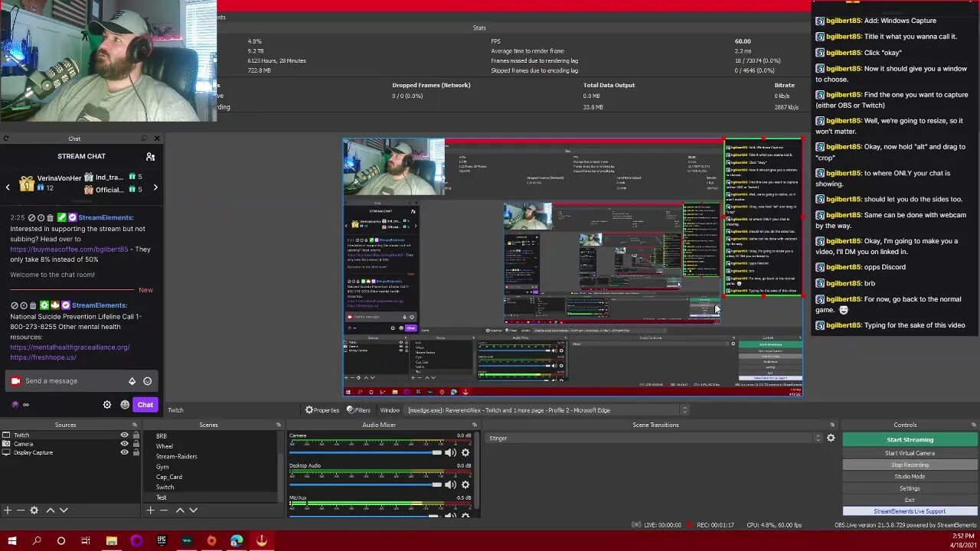The image size is (980, 551).
Task: Add a new scene with the plus icon
Action: click(x=150, y=510)
